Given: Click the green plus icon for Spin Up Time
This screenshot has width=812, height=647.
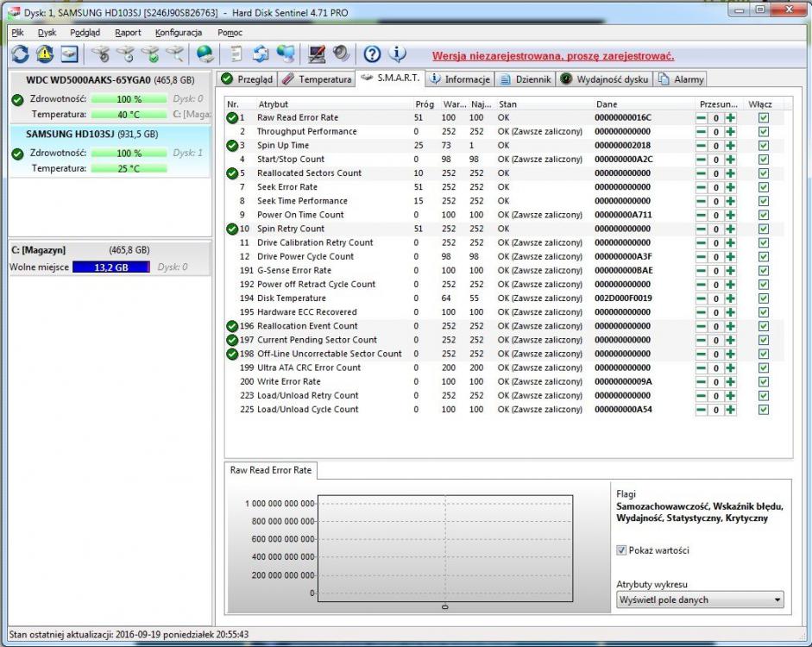Looking at the screenshot, I should tap(730, 146).
